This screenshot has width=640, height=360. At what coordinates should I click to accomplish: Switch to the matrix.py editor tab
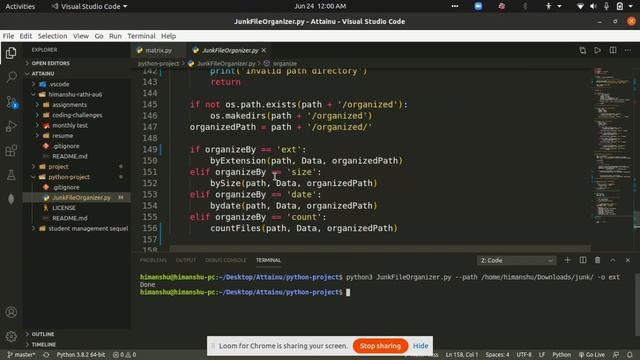click(158, 50)
